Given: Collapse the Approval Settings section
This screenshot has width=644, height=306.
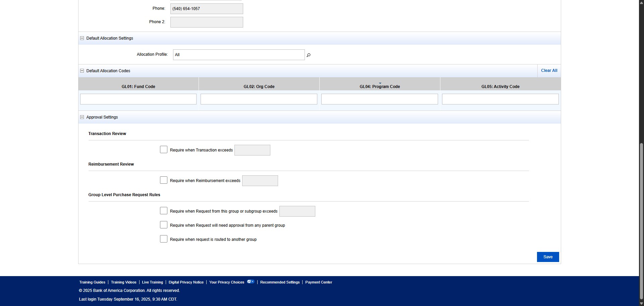Looking at the screenshot, I should [x=82, y=117].
